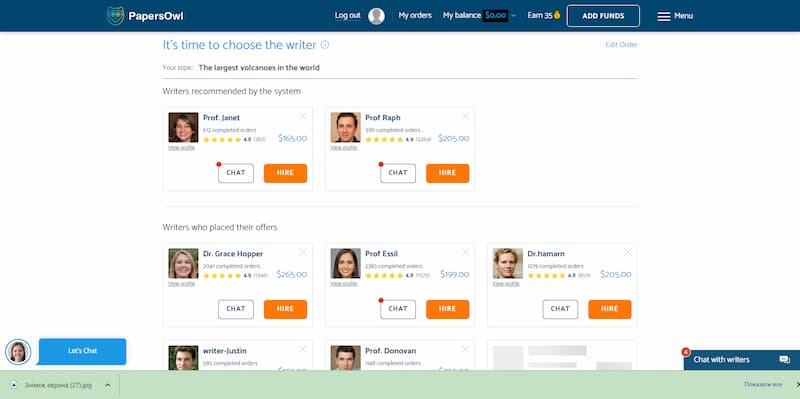Open the Chat with writers panel

tap(741, 360)
